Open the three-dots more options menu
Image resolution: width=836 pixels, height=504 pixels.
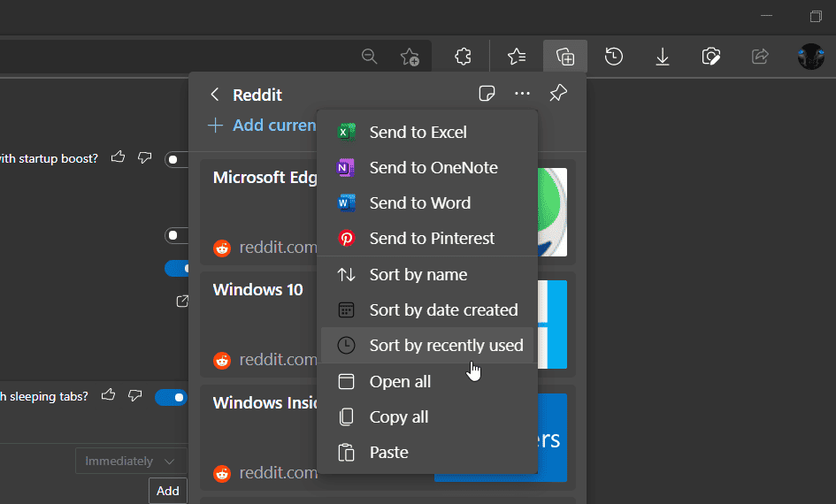(522, 93)
